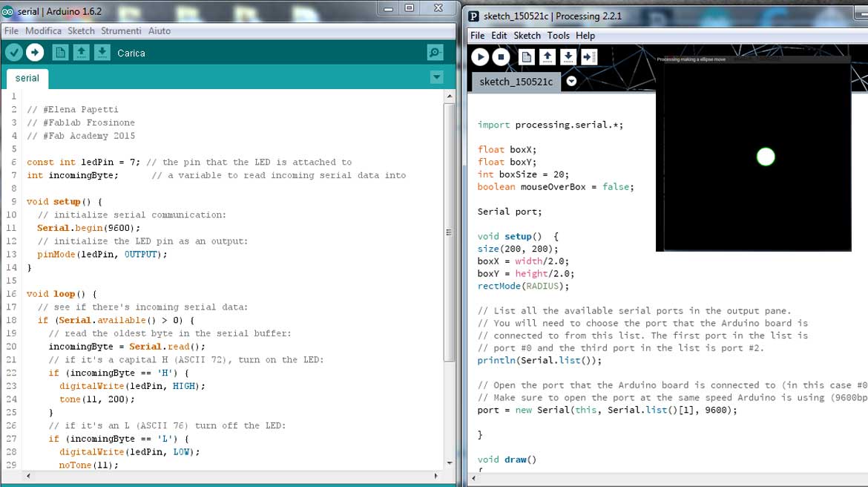Click 'rectMode(RADIUS);' line in Processing
This screenshot has height=487, width=868.
point(523,286)
